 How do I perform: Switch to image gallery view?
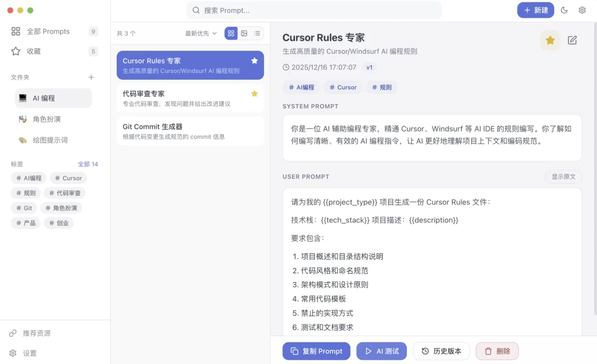pyautogui.click(x=244, y=33)
